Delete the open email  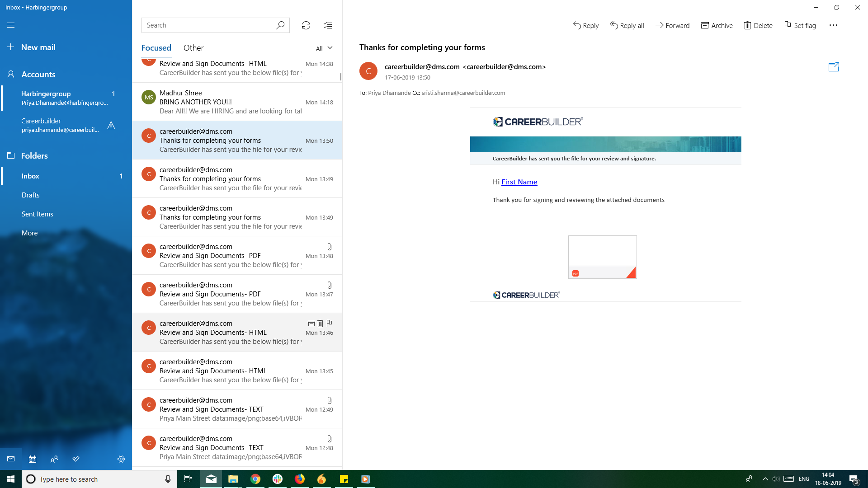pyautogui.click(x=758, y=25)
